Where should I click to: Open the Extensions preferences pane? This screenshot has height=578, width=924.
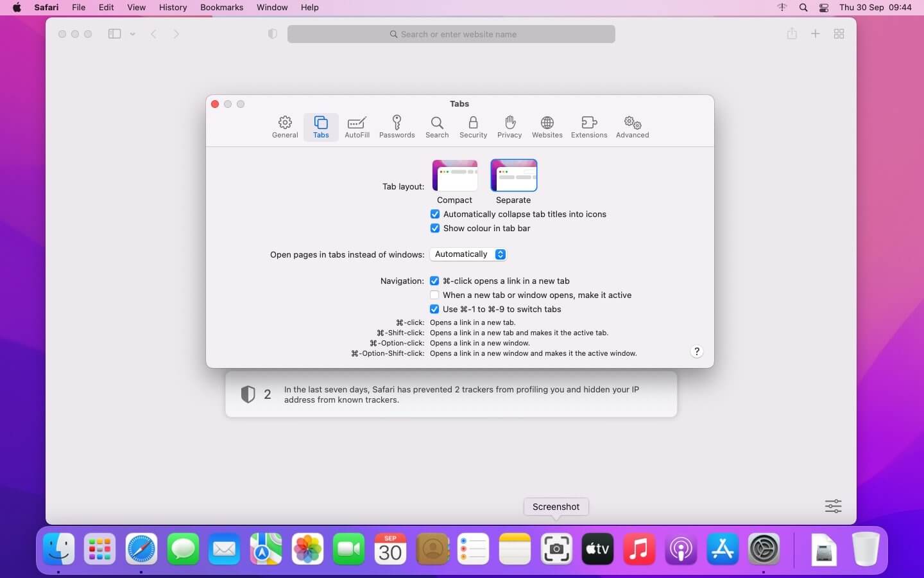589,127
